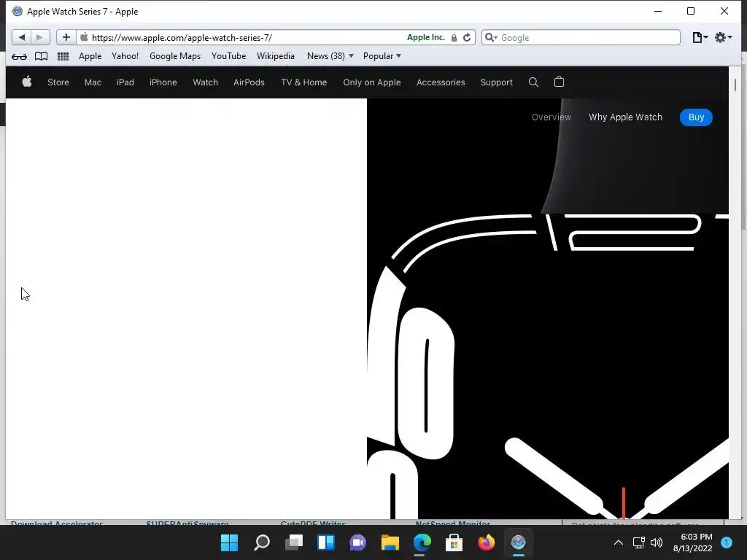Open the Mac menu item

click(x=93, y=82)
